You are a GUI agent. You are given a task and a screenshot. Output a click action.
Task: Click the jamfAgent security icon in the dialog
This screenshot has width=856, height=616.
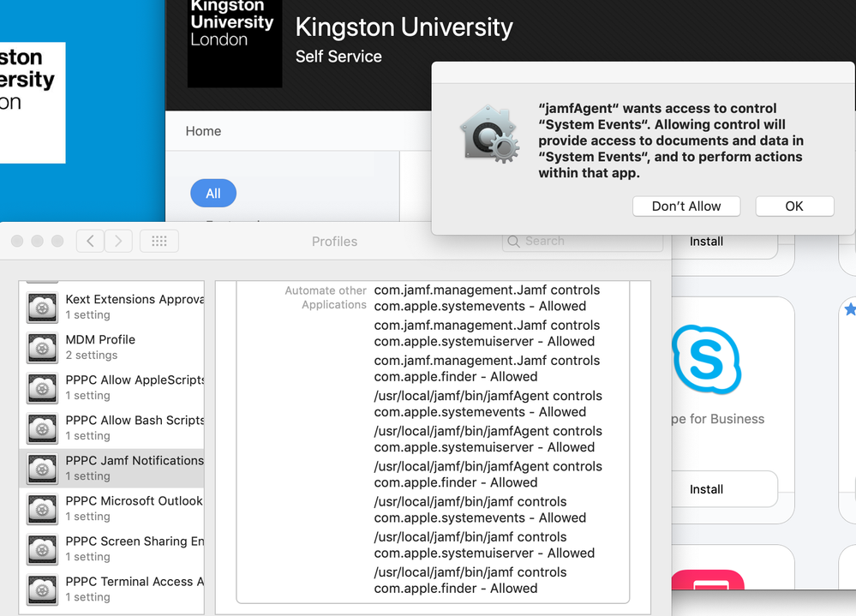tap(489, 135)
